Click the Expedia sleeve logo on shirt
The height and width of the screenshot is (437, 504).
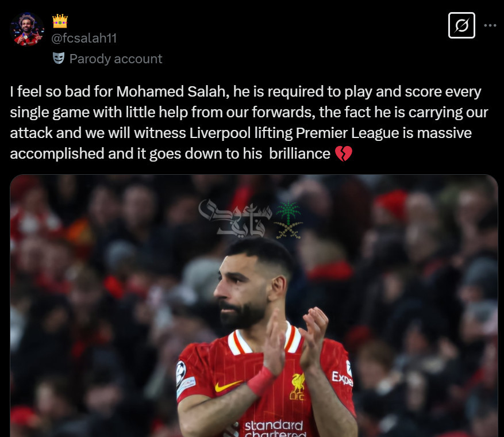tap(343, 378)
